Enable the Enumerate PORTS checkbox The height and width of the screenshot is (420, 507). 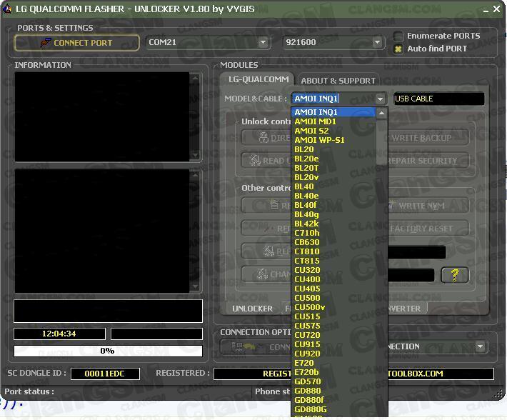(x=398, y=36)
